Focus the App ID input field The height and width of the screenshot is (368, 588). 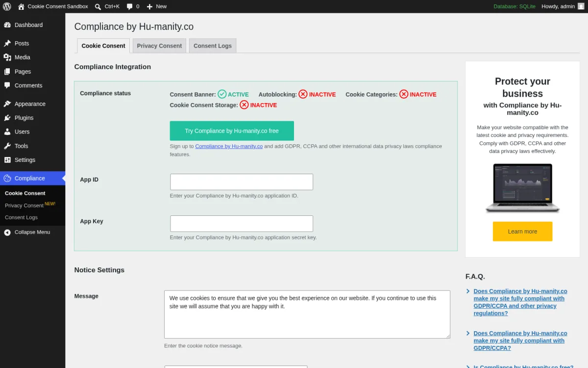click(x=242, y=182)
